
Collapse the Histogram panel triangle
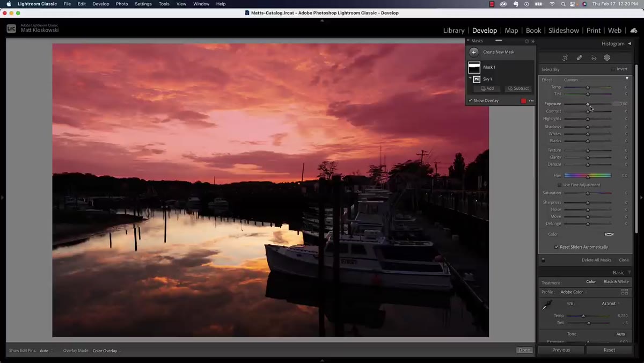630,43
